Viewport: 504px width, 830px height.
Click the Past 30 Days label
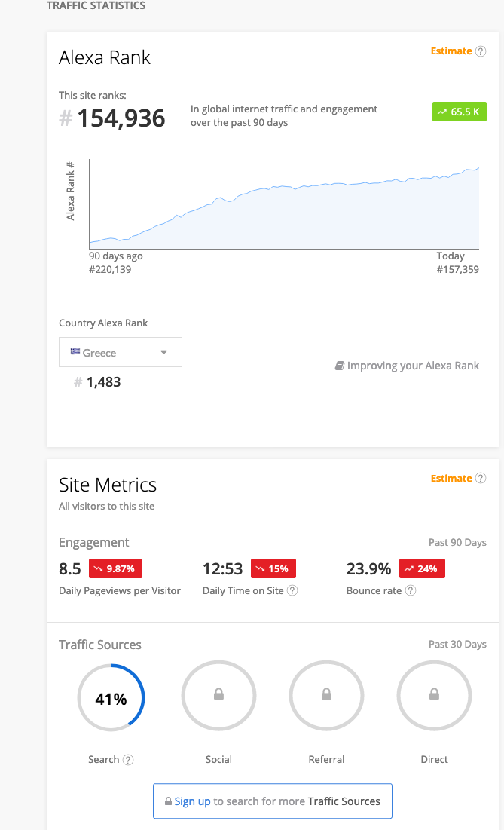(457, 645)
